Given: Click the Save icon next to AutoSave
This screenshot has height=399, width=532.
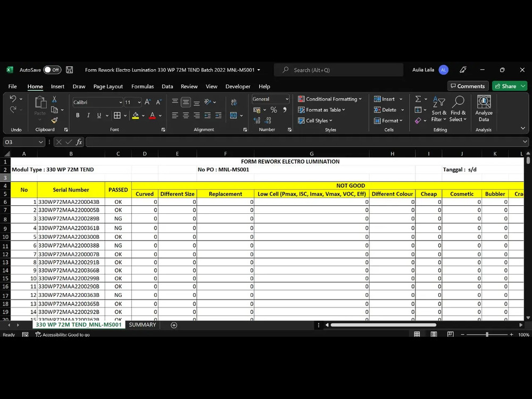Looking at the screenshot, I should coord(69,70).
